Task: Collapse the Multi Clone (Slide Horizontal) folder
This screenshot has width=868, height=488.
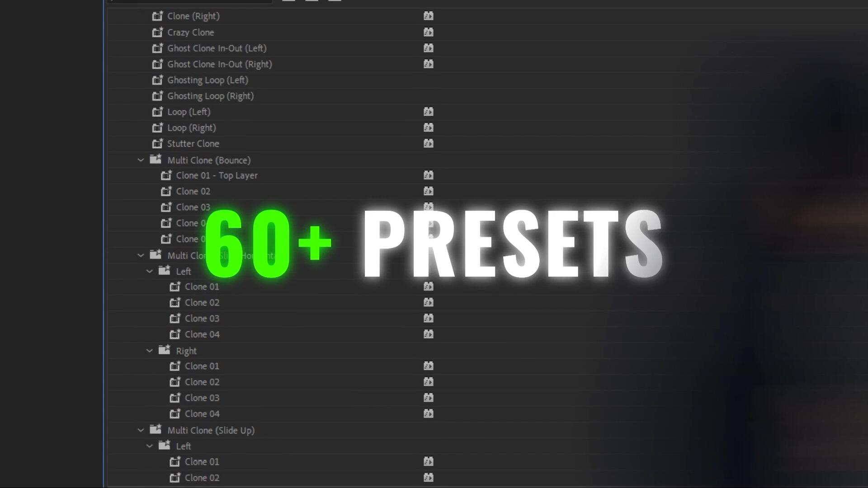Action: point(141,256)
